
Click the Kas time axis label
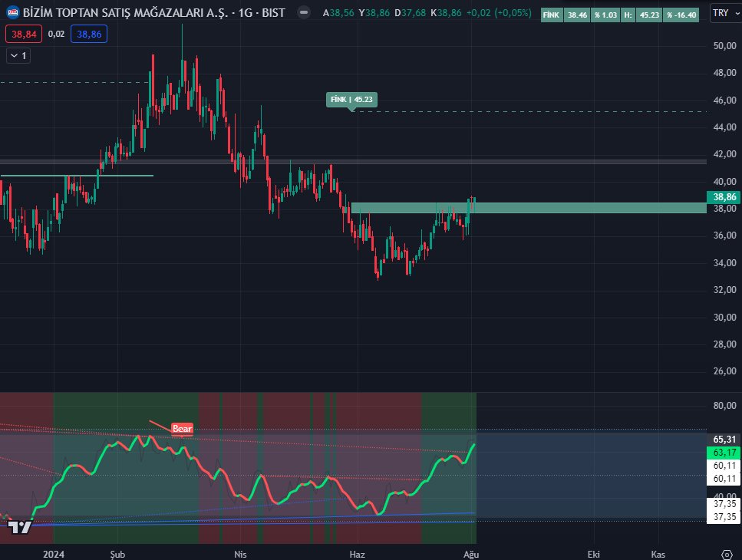[658, 555]
